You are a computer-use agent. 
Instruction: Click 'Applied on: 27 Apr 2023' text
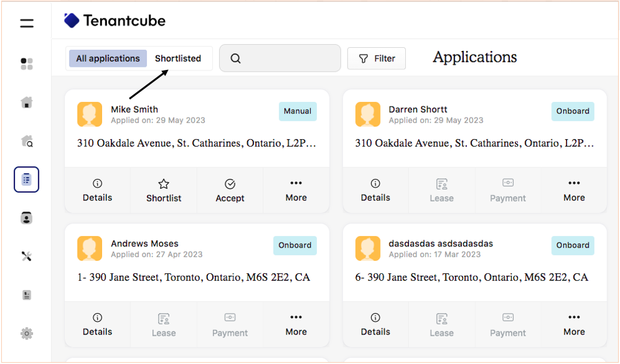click(157, 254)
